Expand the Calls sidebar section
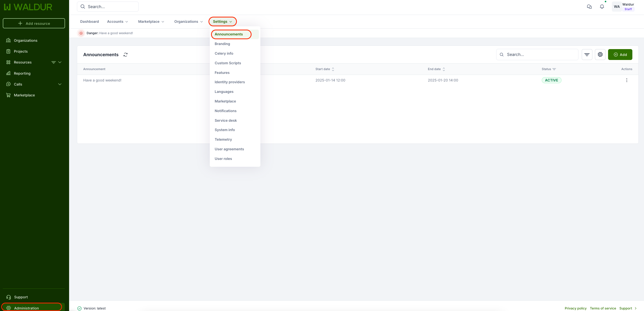Viewport: 644px width, 311px height. (60, 84)
